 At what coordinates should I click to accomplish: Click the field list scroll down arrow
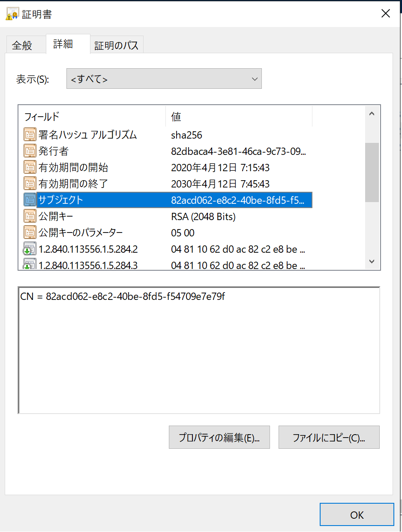click(x=372, y=261)
